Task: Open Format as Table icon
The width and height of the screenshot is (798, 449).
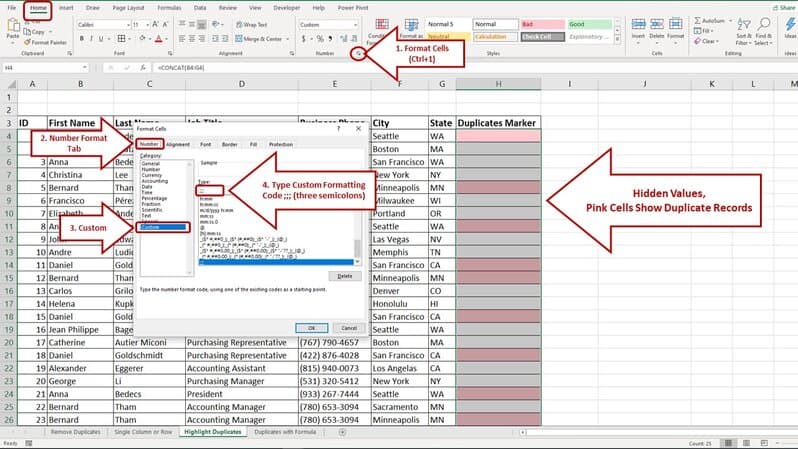Action: (x=411, y=24)
